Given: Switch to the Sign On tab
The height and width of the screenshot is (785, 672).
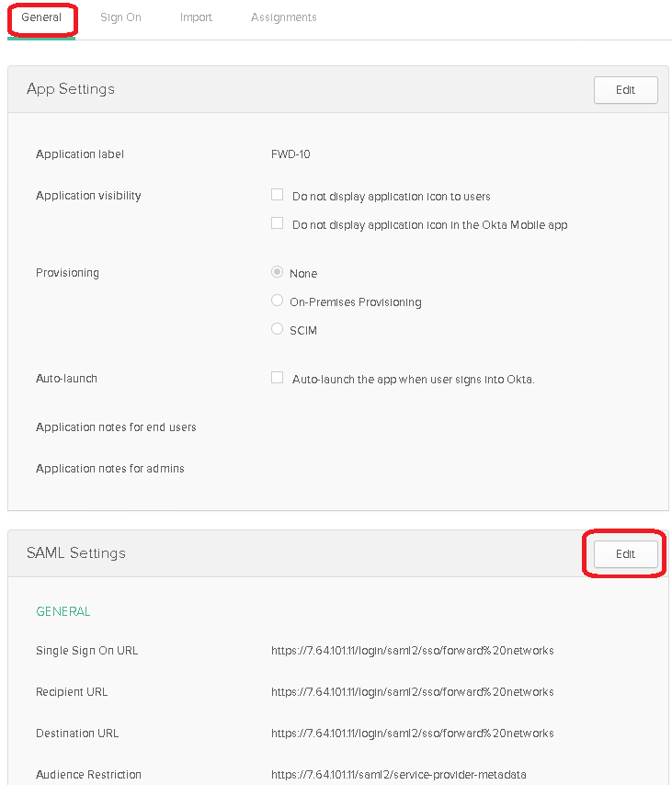Looking at the screenshot, I should click(120, 17).
